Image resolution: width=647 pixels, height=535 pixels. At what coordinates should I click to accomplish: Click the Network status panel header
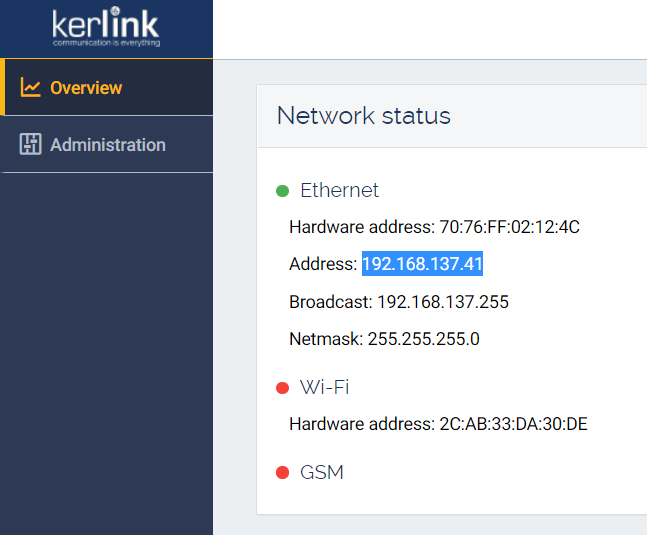coord(452,116)
